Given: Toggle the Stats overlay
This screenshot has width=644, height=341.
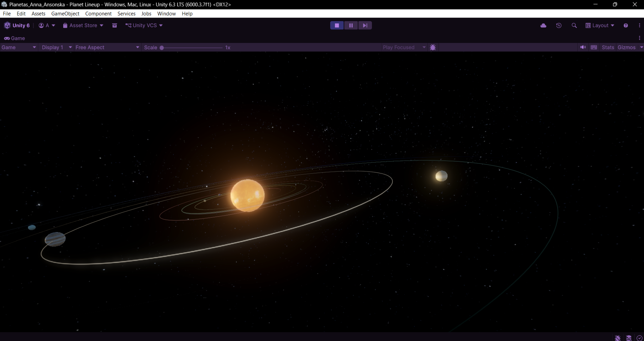Looking at the screenshot, I should click(x=608, y=47).
